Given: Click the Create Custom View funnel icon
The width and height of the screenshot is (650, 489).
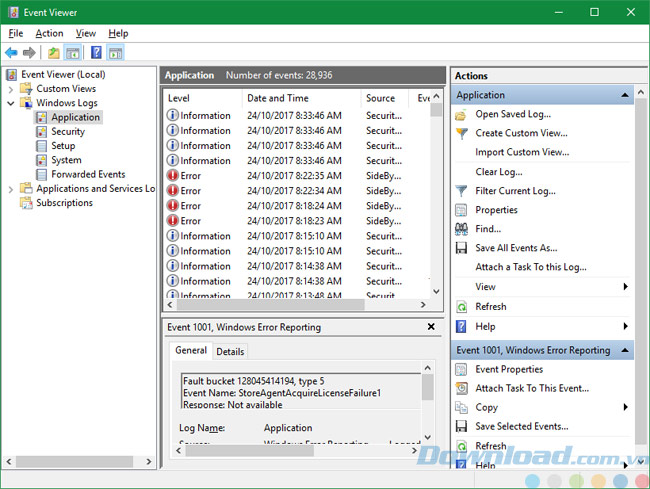Looking at the screenshot, I should [x=461, y=133].
